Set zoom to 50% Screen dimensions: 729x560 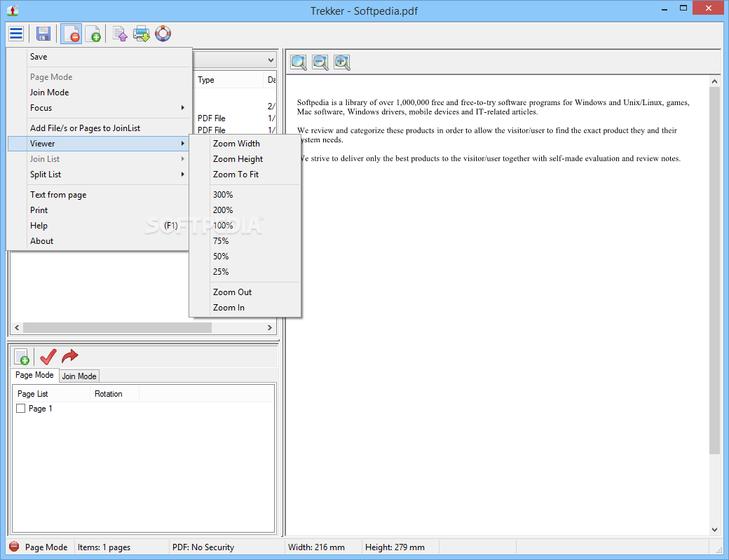[x=245, y=256]
